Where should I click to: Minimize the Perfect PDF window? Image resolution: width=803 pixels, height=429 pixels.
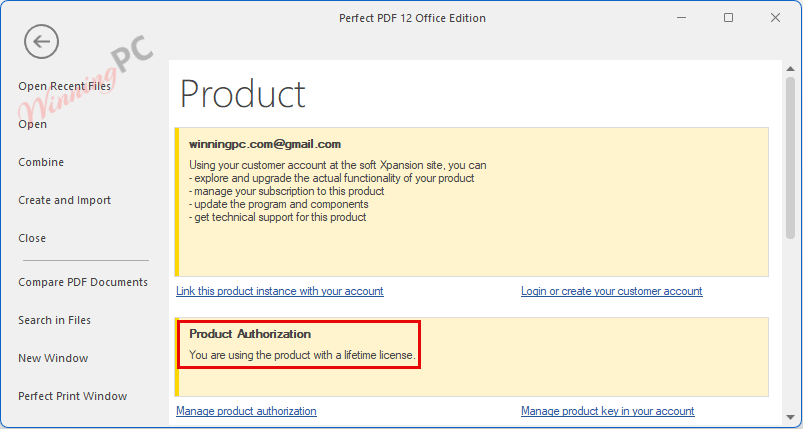(x=681, y=18)
